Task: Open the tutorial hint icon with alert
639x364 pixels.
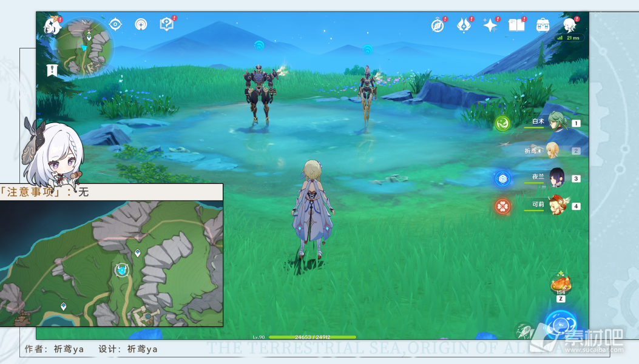Action: click(167, 24)
